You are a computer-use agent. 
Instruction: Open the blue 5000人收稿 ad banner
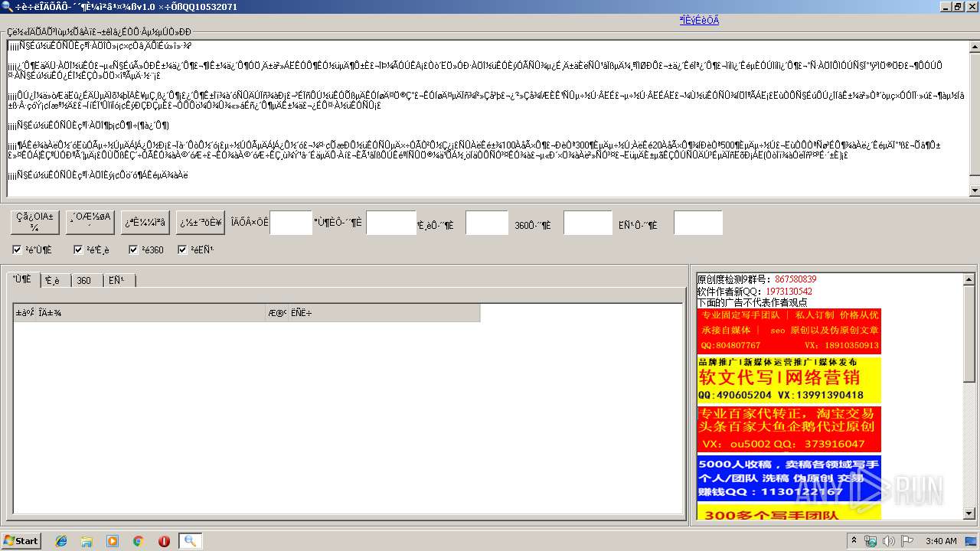pyautogui.click(x=789, y=478)
